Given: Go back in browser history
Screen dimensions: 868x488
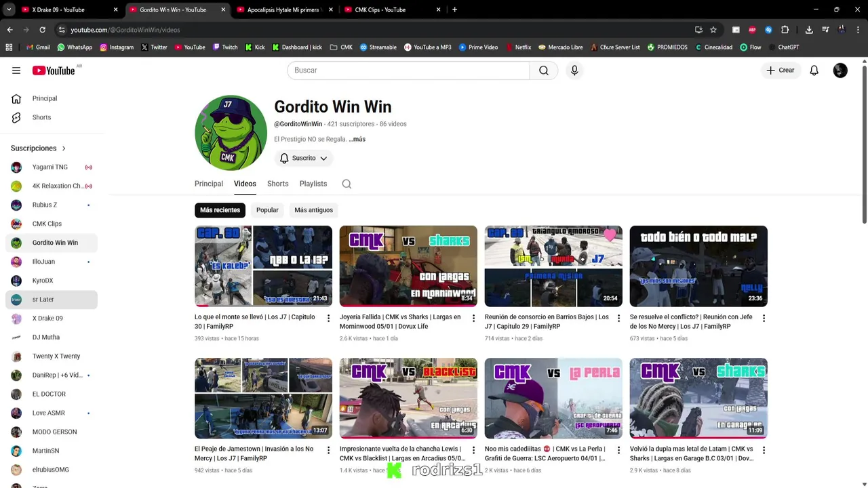Looking at the screenshot, I should tap(9, 30).
